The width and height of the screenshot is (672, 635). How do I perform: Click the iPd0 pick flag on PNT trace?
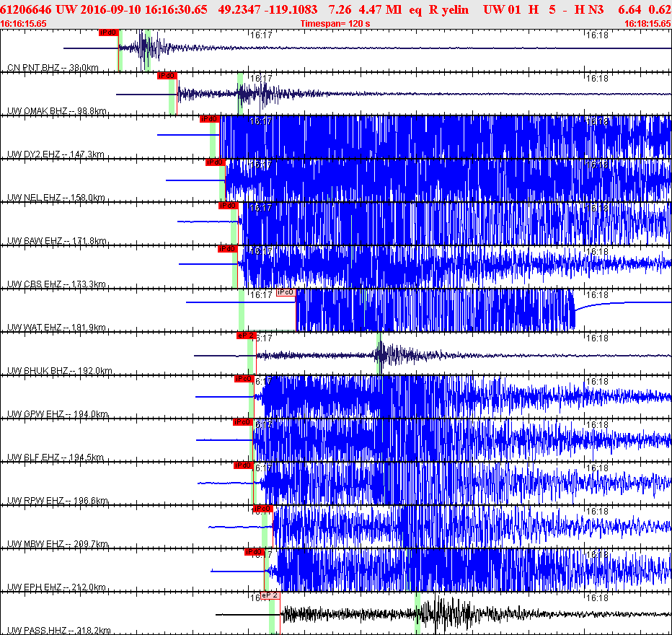click(107, 33)
